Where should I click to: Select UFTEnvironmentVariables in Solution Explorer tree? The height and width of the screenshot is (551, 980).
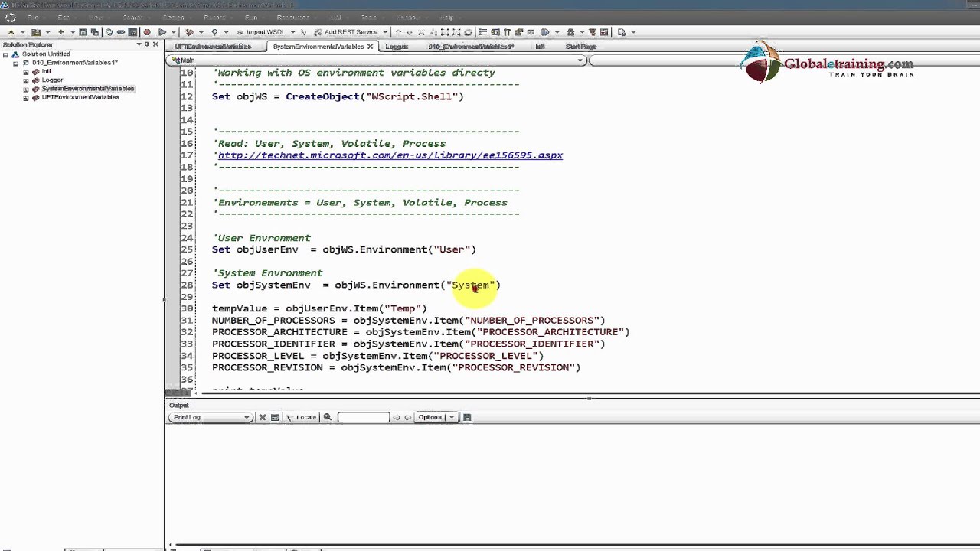point(80,98)
